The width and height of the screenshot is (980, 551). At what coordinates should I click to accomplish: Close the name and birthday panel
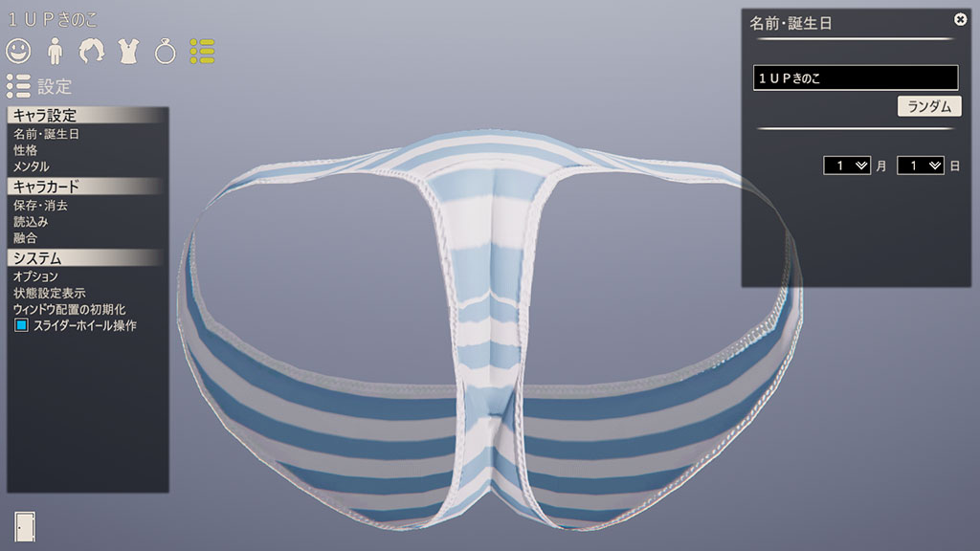pyautogui.click(x=960, y=19)
